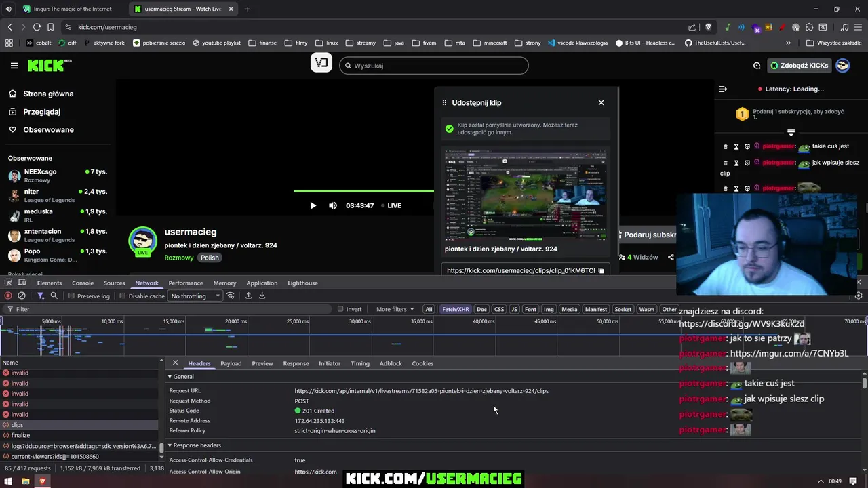Toggle the network filter funnel icon

[41, 296]
